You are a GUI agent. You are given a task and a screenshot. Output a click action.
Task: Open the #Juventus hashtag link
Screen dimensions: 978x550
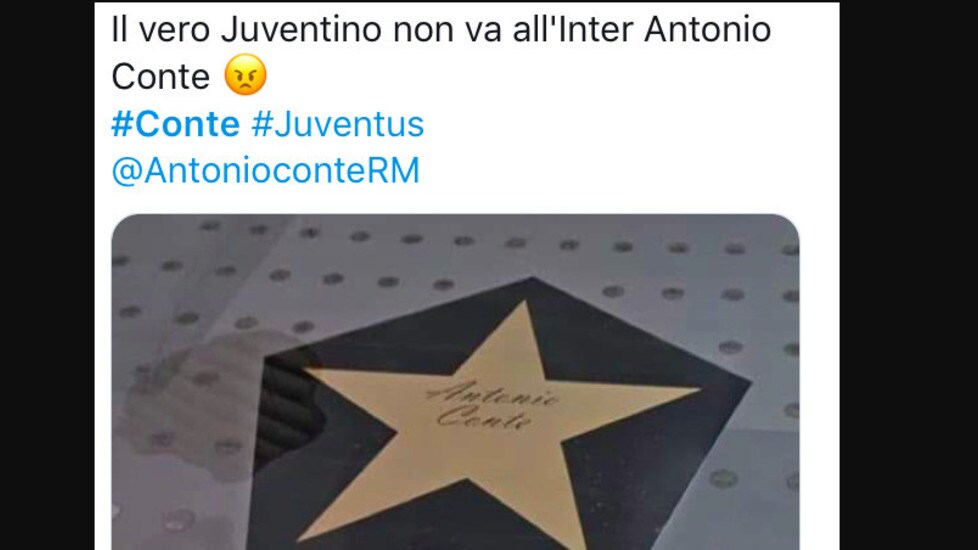coord(337,124)
